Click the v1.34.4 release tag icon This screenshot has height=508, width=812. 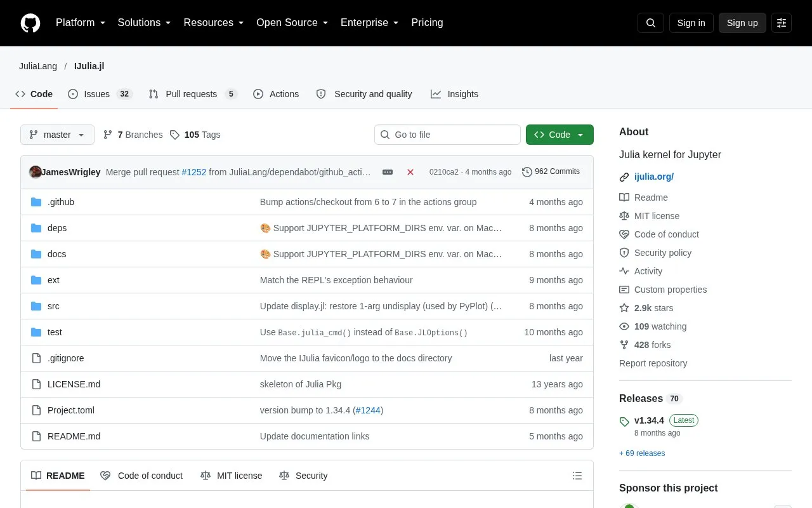click(x=624, y=421)
